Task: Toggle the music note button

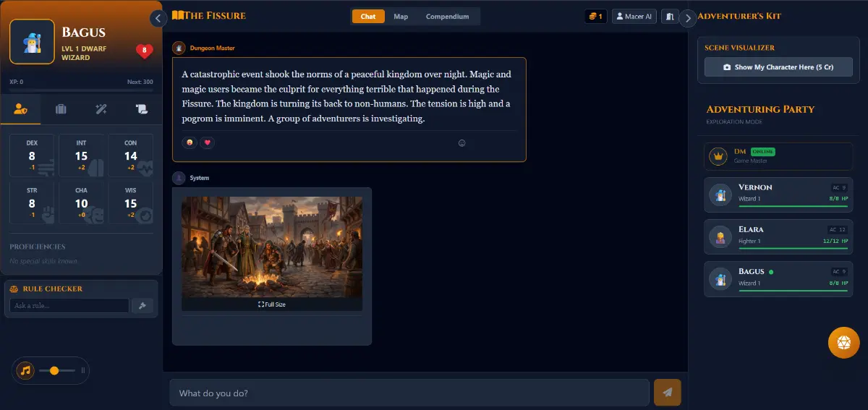Action: [25, 370]
